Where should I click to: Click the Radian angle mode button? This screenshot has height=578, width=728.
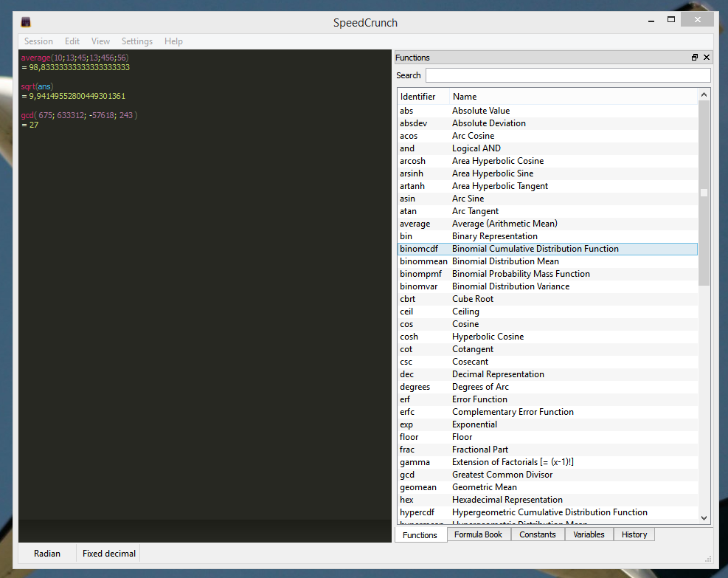click(x=46, y=553)
